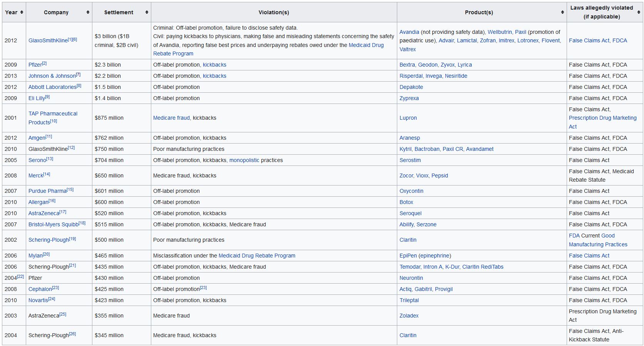Open Abbott Laboratories link

coord(52,87)
